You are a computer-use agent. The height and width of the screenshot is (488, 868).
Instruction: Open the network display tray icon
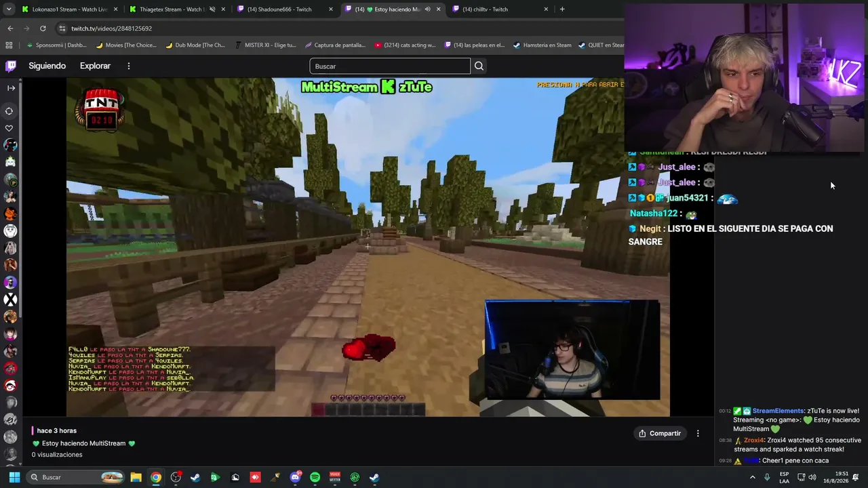(x=801, y=477)
